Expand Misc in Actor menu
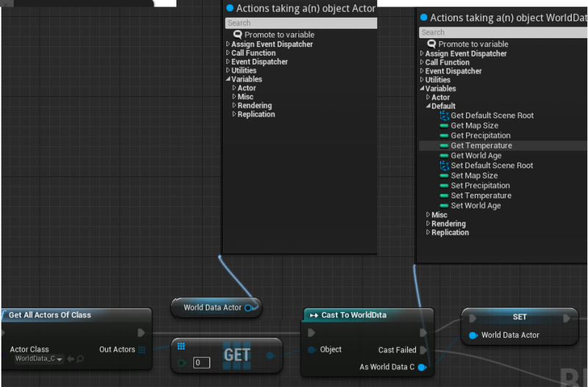 pos(234,97)
